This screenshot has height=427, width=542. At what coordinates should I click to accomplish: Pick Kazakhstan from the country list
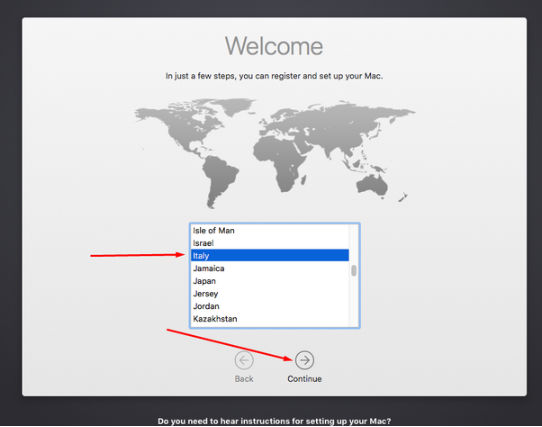[x=270, y=319]
